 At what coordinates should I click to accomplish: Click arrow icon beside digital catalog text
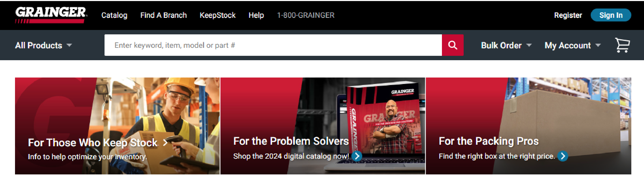(x=357, y=156)
